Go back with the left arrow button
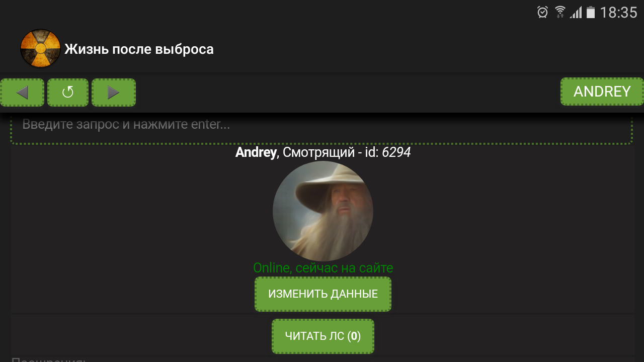The width and height of the screenshot is (644, 362). click(x=22, y=93)
